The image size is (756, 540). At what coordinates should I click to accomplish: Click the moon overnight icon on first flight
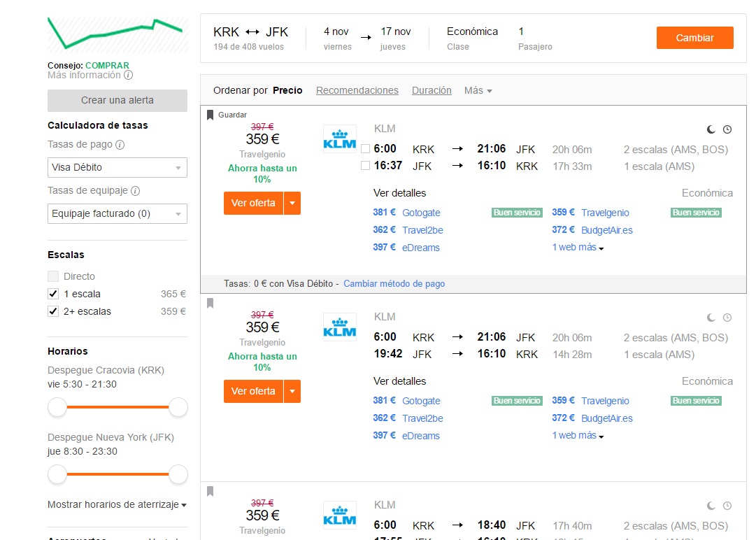711,129
